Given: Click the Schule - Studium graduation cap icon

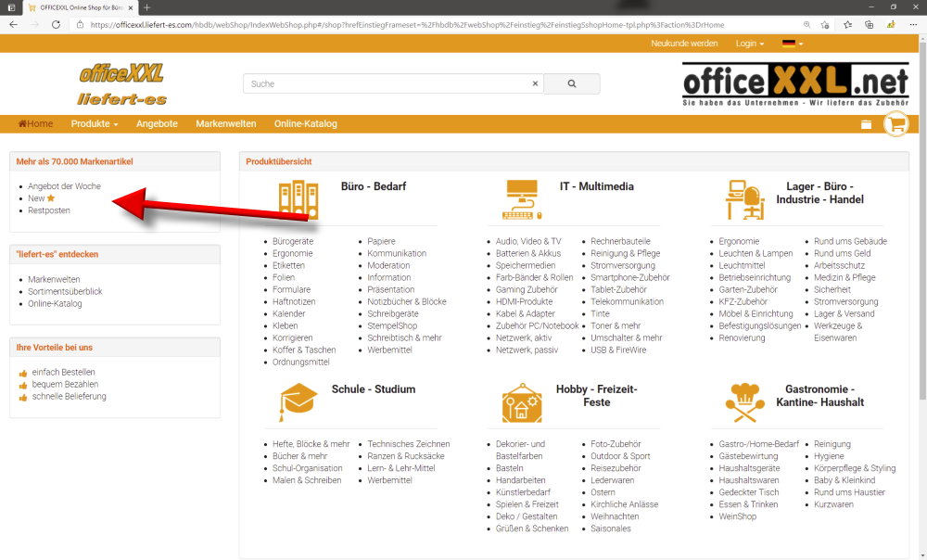Looking at the screenshot, I should (x=298, y=402).
